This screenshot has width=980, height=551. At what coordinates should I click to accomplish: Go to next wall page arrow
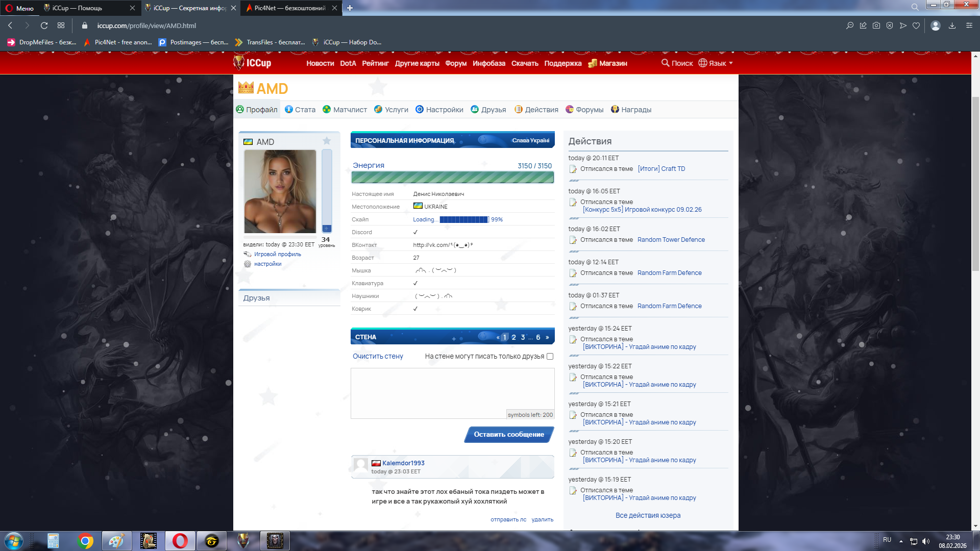click(547, 337)
